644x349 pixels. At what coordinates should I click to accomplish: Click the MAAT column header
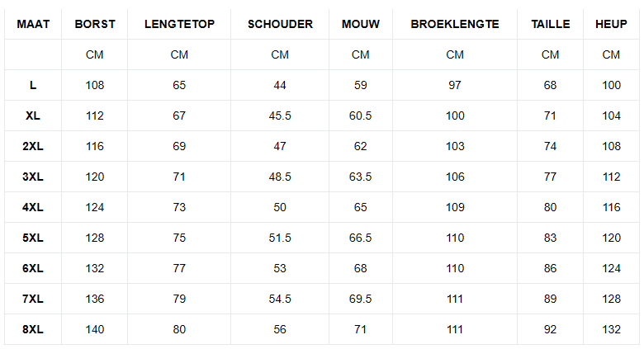[x=33, y=24]
